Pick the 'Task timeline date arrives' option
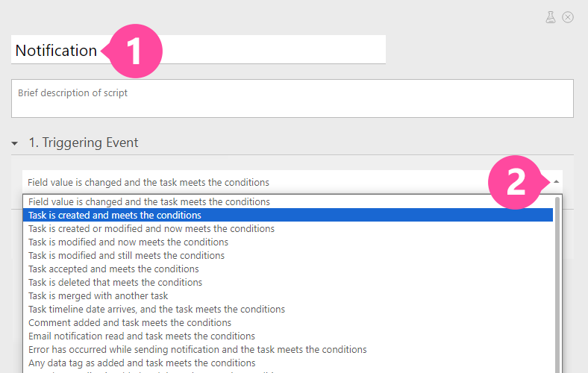This screenshot has height=373, width=588. pyautogui.click(x=157, y=309)
